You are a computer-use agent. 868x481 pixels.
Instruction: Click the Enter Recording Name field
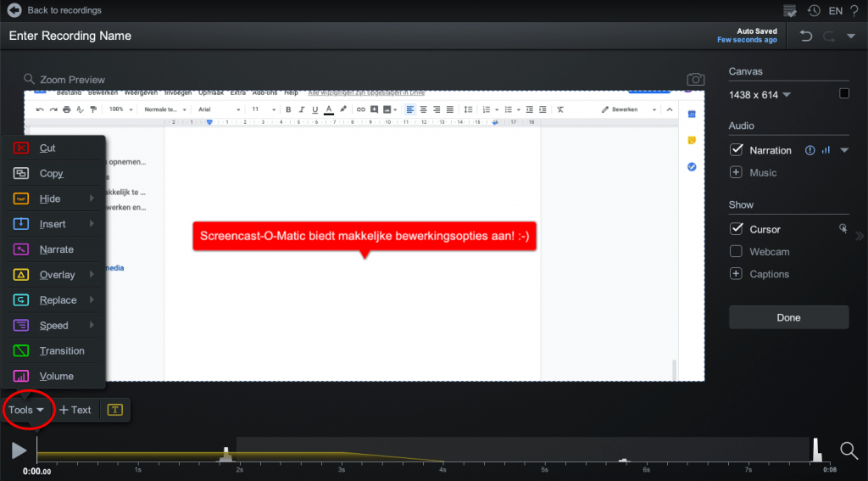[70, 36]
